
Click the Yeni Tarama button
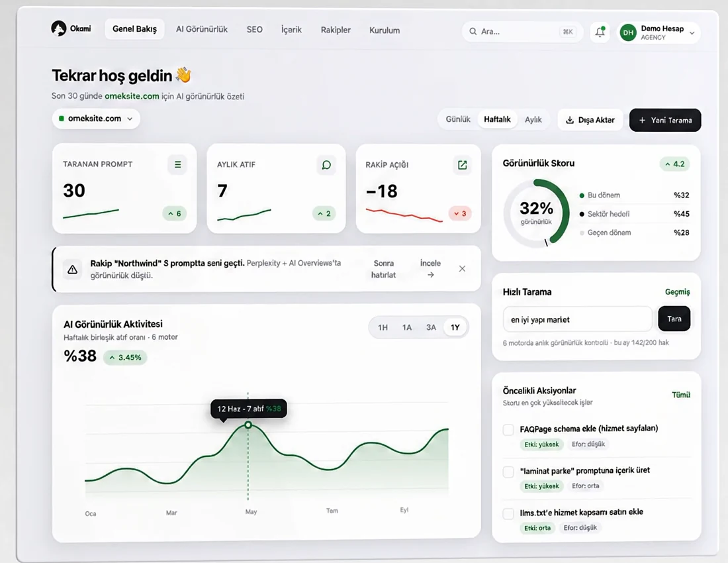(665, 121)
